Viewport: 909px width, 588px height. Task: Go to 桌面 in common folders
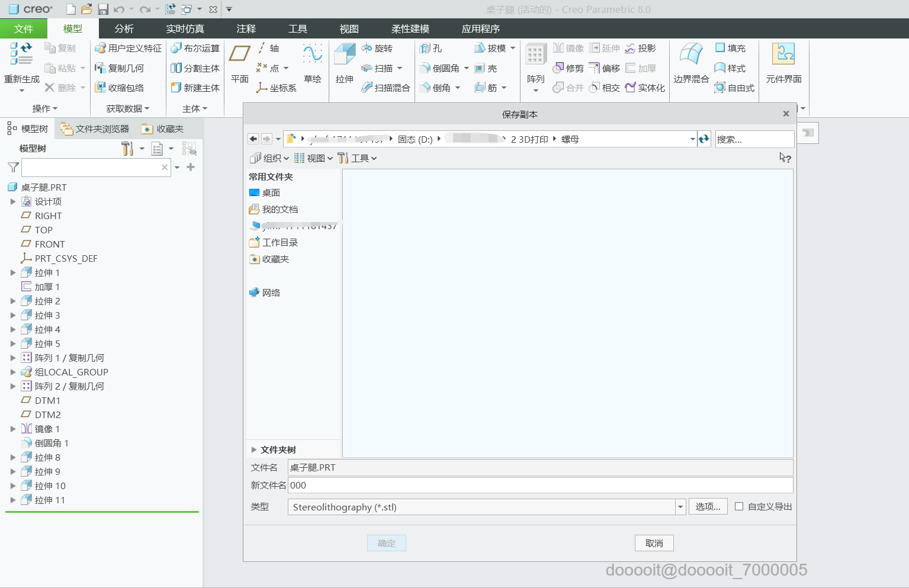(x=265, y=192)
